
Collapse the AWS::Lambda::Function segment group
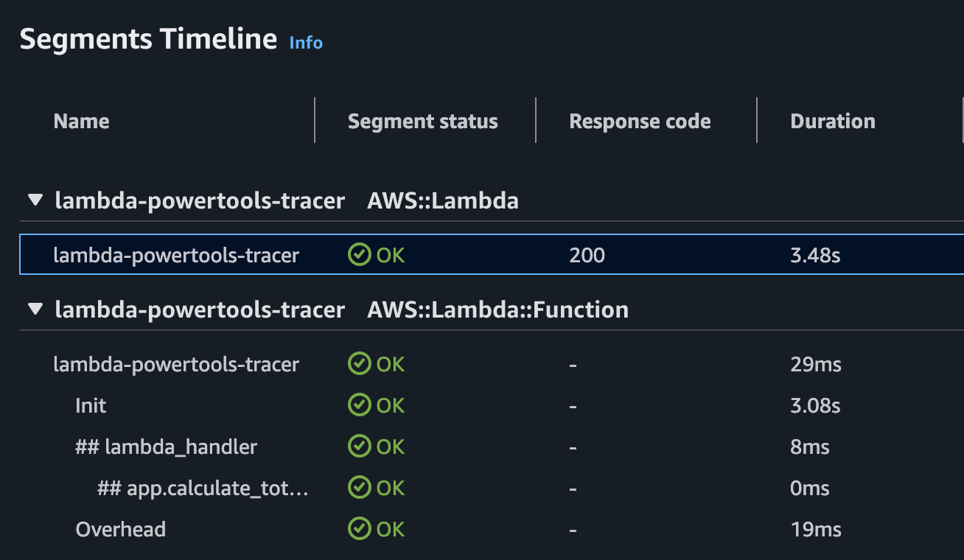point(35,309)
